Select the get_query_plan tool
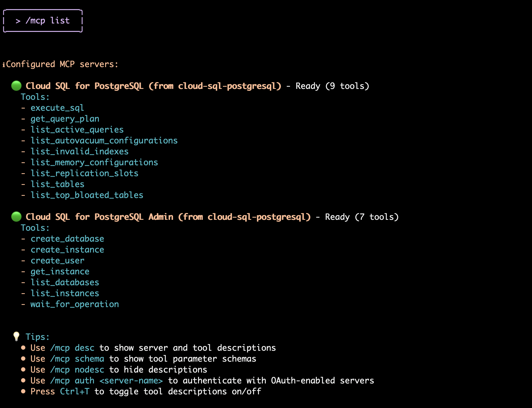Screen dimensions: 532x408 [65, 119]
